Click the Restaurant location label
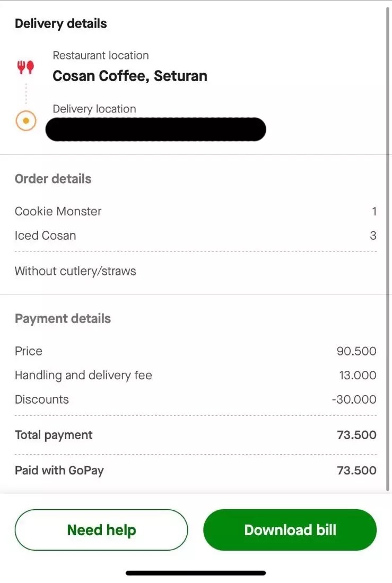 100,55
